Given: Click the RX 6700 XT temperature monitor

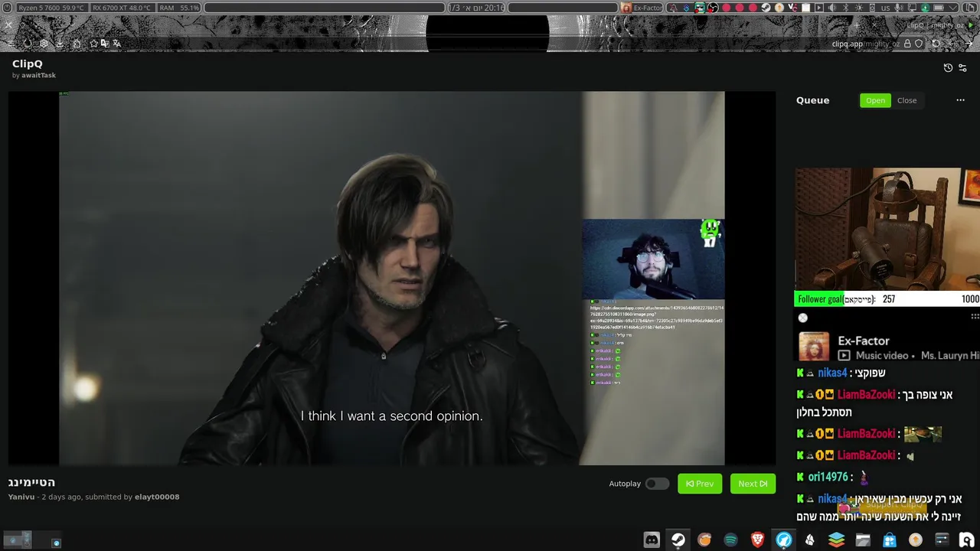Looking at the screenshot, I should click(x=122, y=8).
